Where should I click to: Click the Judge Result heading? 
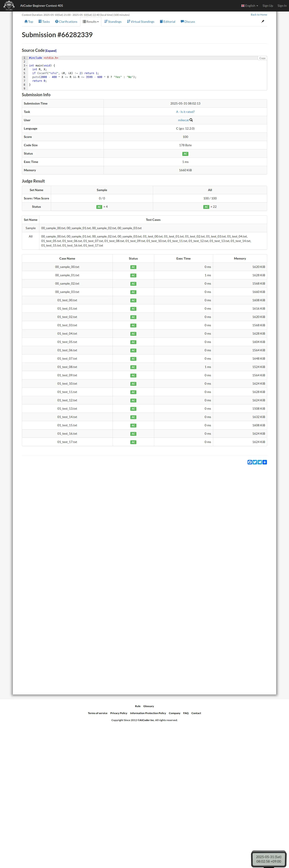(33, 181)
